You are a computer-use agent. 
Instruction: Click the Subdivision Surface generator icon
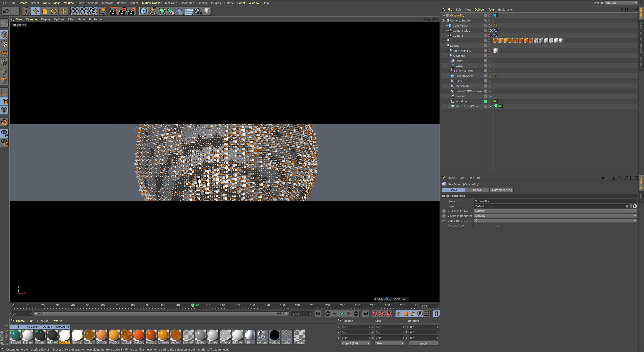coord(162,11)
